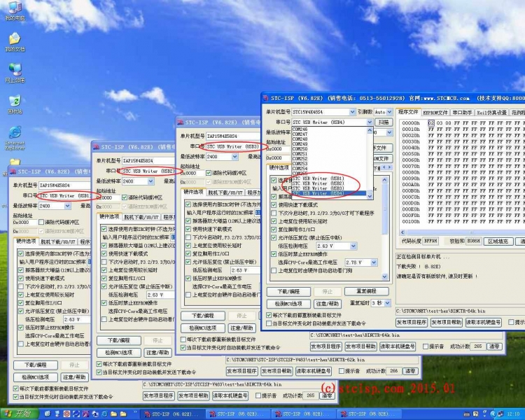Click 区域填充 button in USB4 window
Image resolution: width=525 pixels, height=420 pixels.
498,241
